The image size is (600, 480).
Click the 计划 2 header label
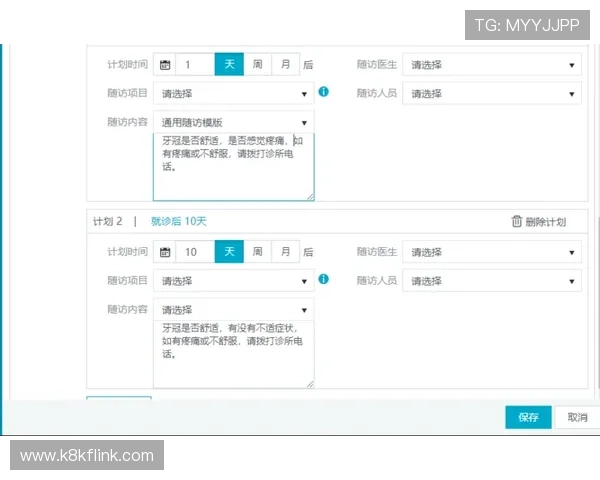108,221
